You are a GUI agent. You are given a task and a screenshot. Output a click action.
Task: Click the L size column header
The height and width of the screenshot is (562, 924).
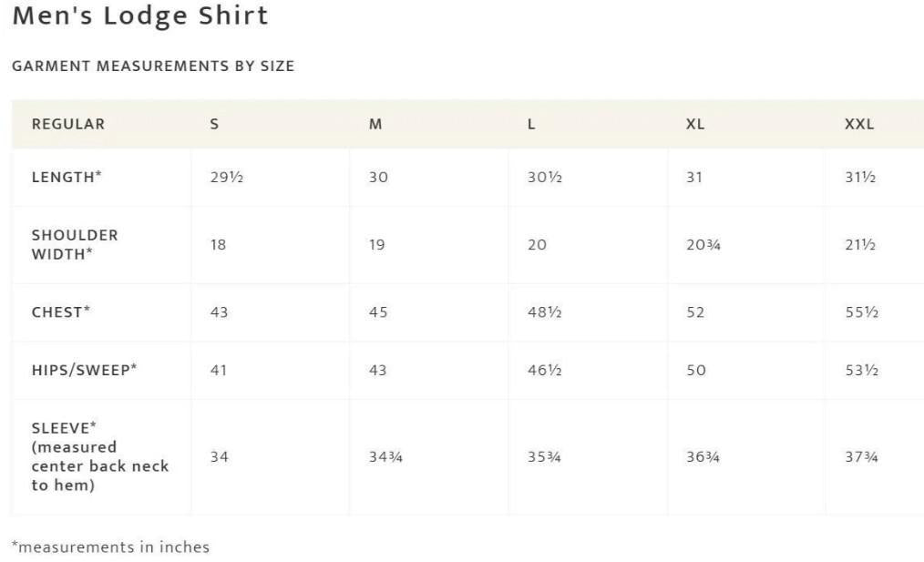[531, 124]
